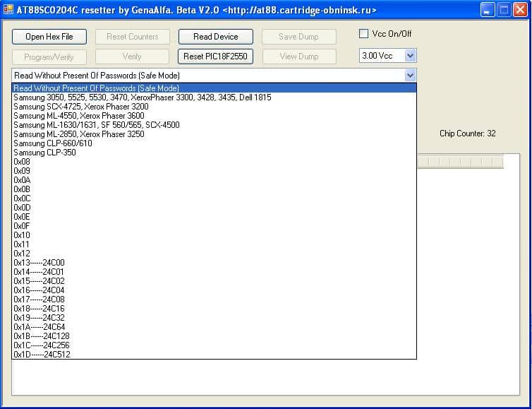The width and height of the screenshot is (532, 409).
Task: Close the AT88SC0204C resetter window
Action: tap(520, 10)
